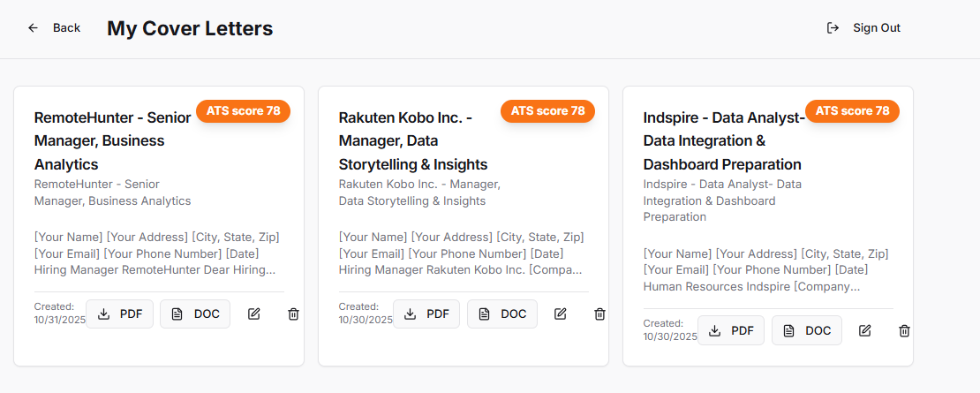Viewport: 980px width, 393px height.
Task: Delete the RemoteHunter cover letter
Action: click(294, 314)
